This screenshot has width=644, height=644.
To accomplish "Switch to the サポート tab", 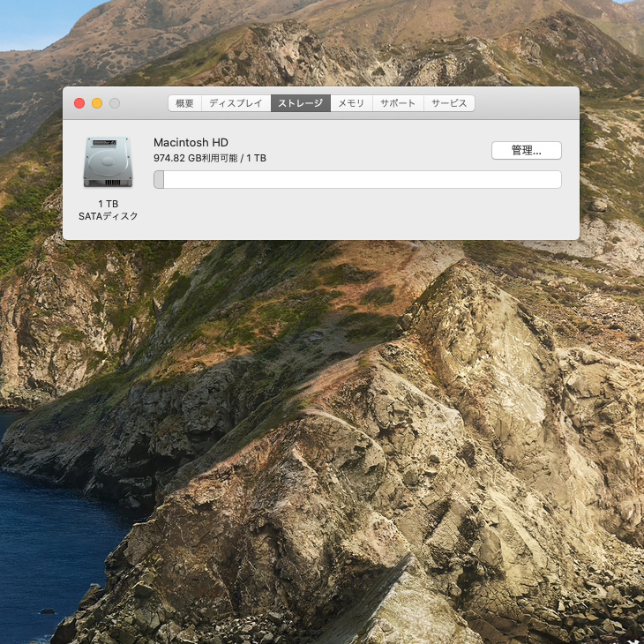I will pyautogui.click(x=398, y=103).
